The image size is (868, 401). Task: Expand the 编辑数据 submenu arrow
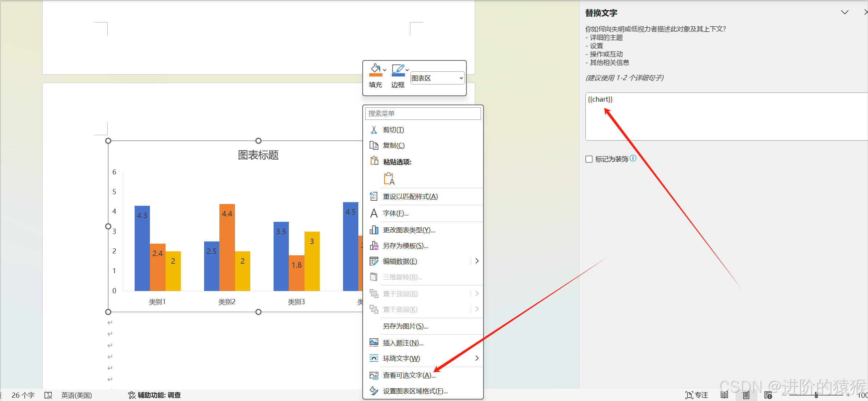coord(477,261)
